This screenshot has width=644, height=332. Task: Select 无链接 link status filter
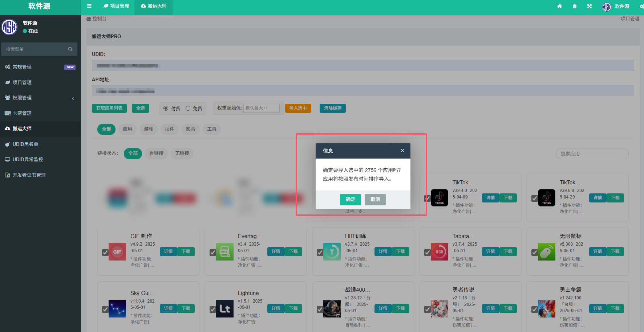[182, 153]
